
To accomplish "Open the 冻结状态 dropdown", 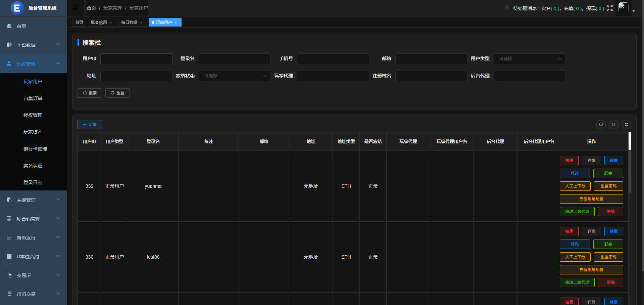I will pos(235,76).
